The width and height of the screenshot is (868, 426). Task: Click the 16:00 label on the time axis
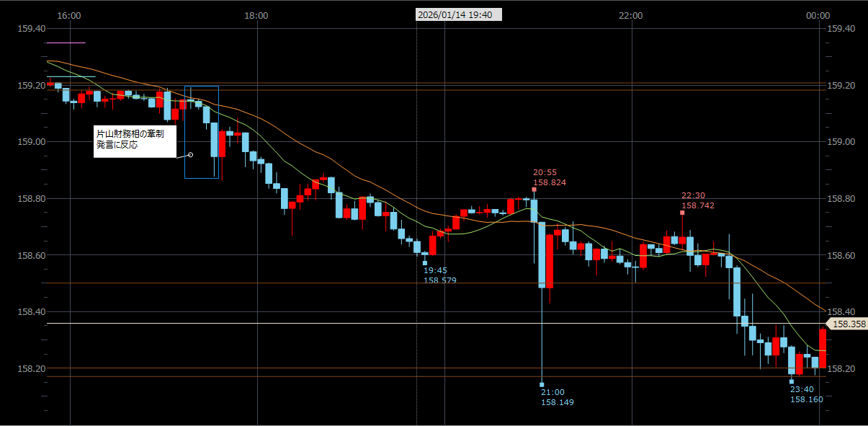(69, 15)
